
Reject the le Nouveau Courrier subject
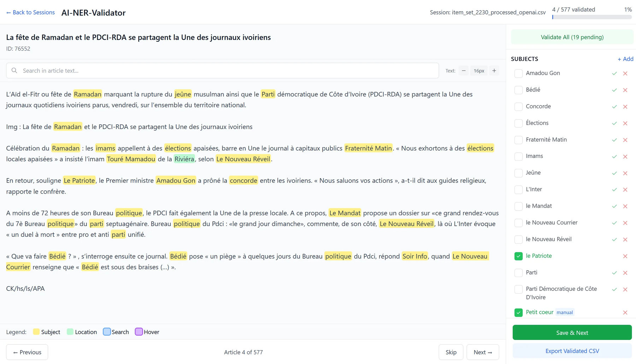(625, 223)
